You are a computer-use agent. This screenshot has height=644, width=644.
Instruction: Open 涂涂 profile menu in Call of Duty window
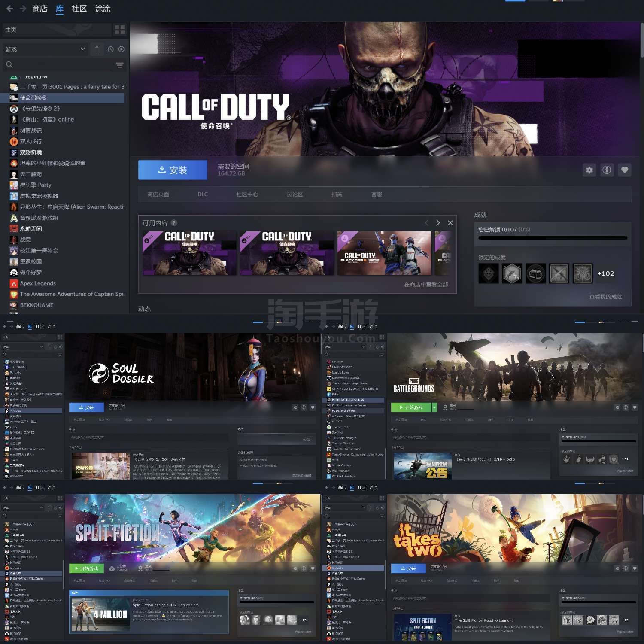(x=103, y=9)
